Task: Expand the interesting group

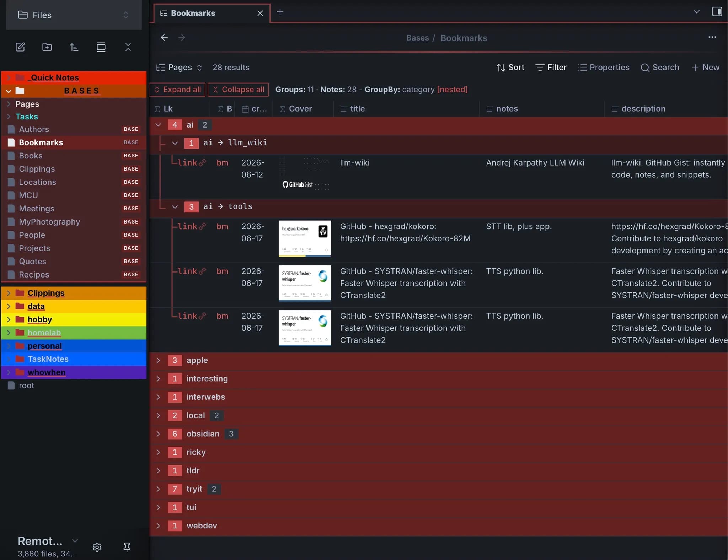Action: pyautogui.click(x=159, y=379)
